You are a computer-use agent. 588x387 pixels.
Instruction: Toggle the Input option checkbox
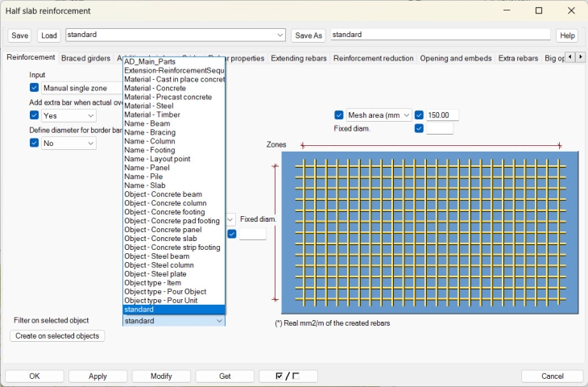[x=34, y=87]
